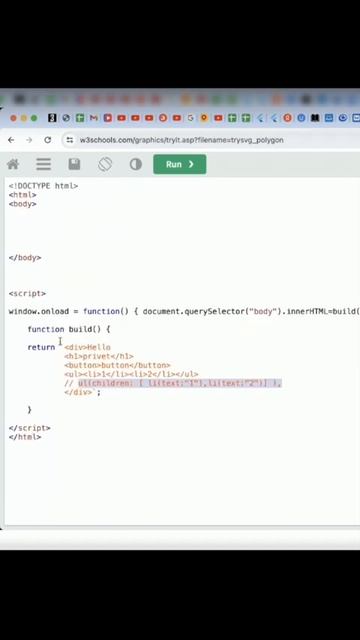Click the closing </body> tag line
The width and height of the screenshot is (360, 640).
pos(25,258)
